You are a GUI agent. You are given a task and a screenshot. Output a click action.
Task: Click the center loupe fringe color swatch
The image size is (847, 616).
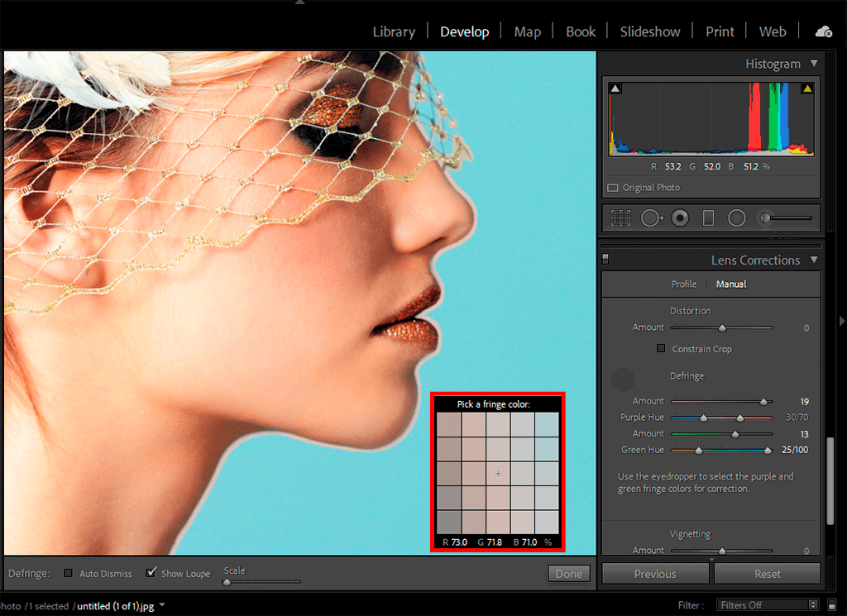[498, 474]
